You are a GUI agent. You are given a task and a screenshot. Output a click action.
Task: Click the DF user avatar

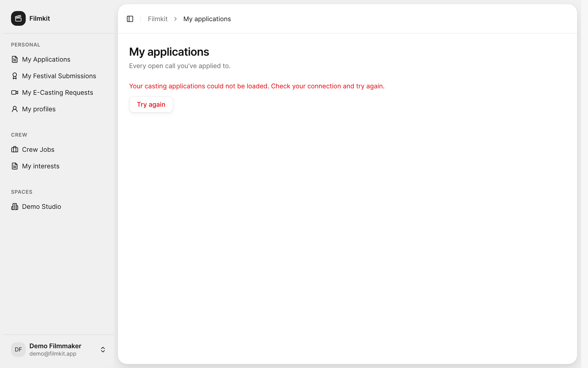(x=18, y=350)
